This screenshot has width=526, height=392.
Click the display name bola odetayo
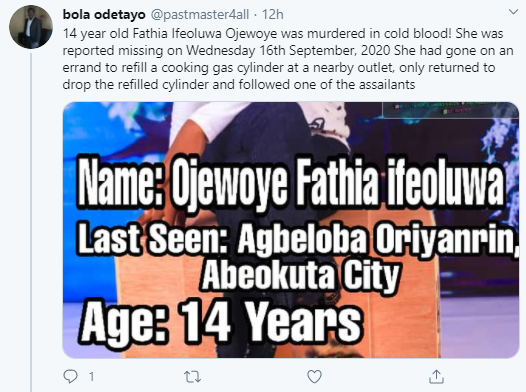[104, 15]
